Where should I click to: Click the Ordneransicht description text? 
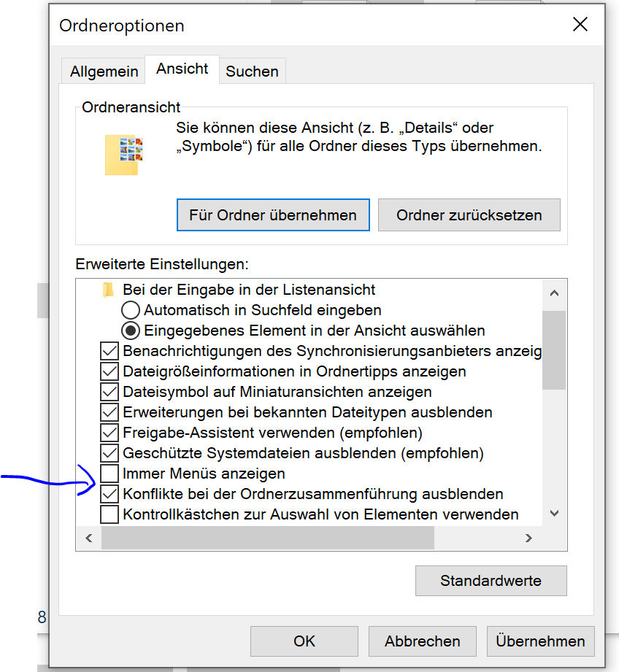[359, 136]
